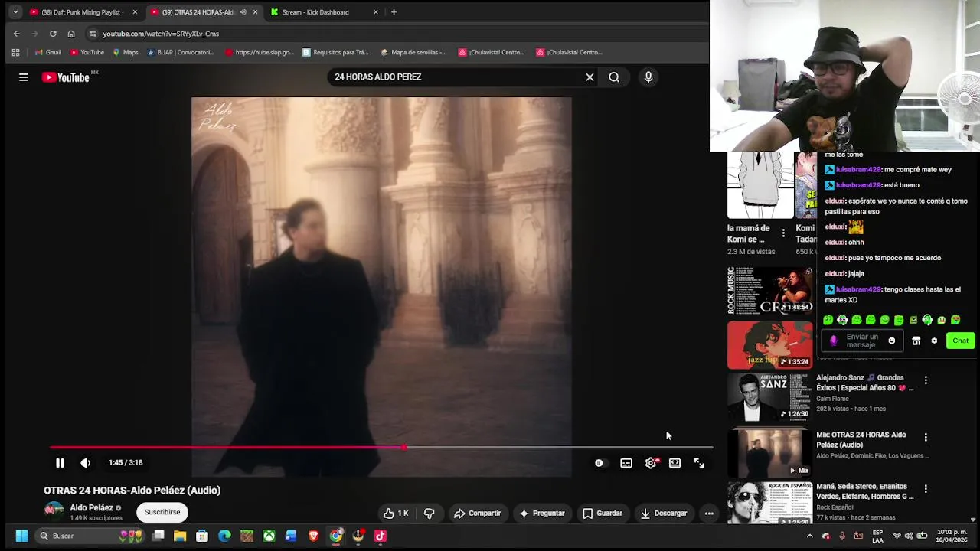Open a new browser tab
Image resolution: width=980 pixels, height=551 pixels.
click(394, 12)
